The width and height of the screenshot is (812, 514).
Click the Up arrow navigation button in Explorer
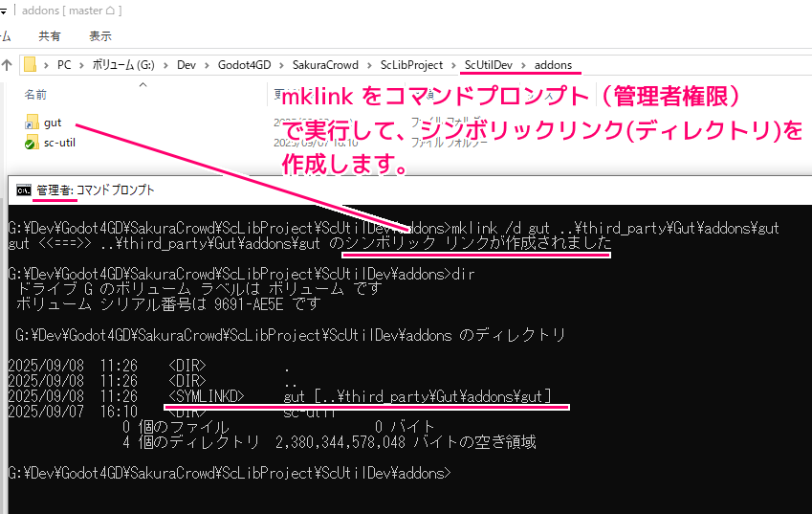(x=7, y=65)
